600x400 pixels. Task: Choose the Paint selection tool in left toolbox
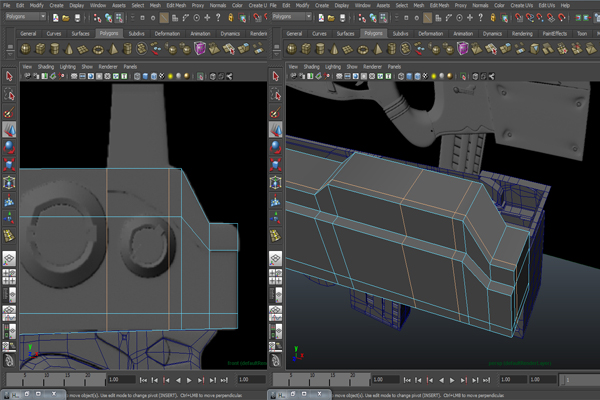9,112
